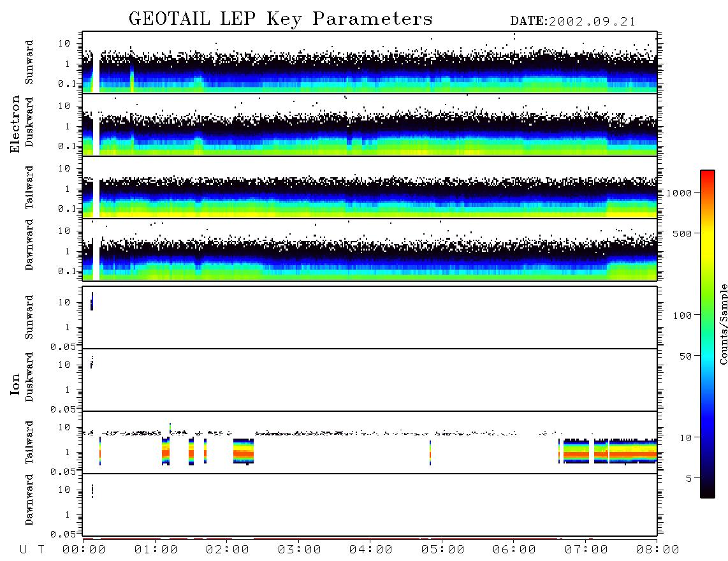Select the Electron Tailward axis label

click(x=29, y=187)
